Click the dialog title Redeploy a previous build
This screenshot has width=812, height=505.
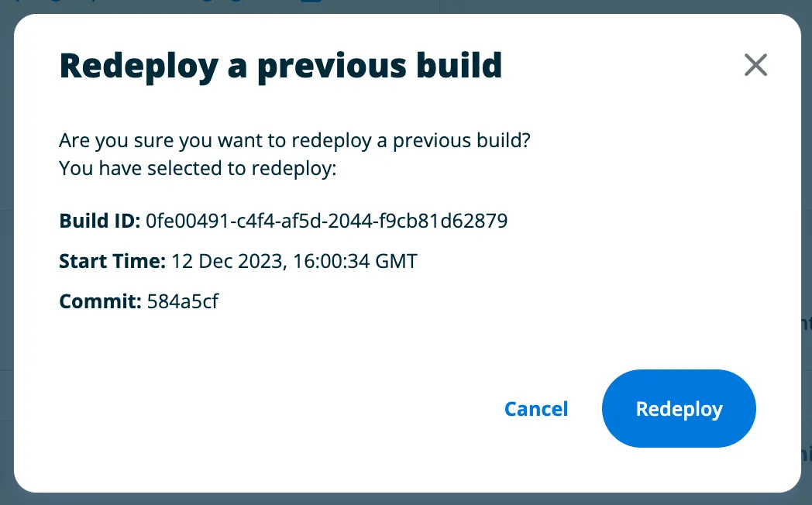(x=280, y=65)
